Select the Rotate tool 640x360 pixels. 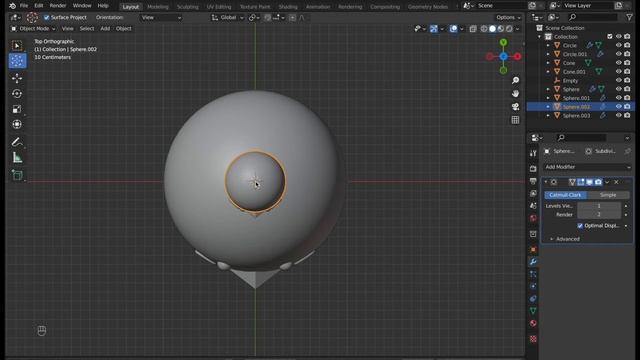coord(17,93)
